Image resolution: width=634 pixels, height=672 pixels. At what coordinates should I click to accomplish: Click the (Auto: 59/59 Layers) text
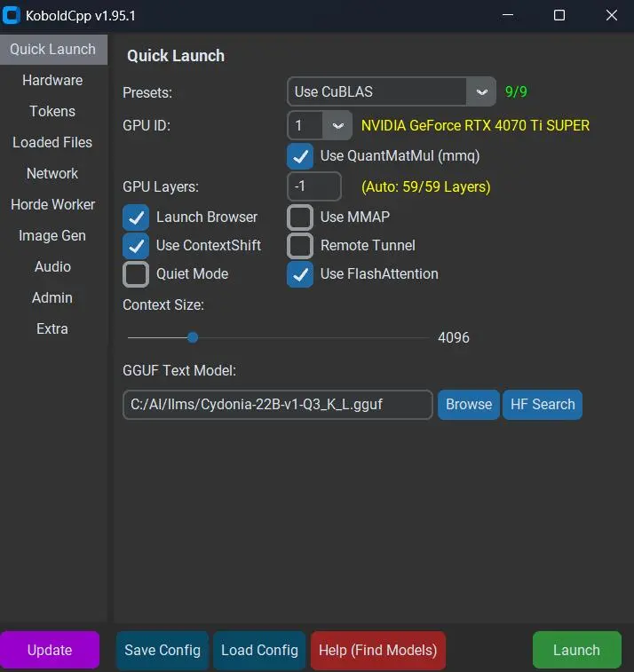pos(425,186)
